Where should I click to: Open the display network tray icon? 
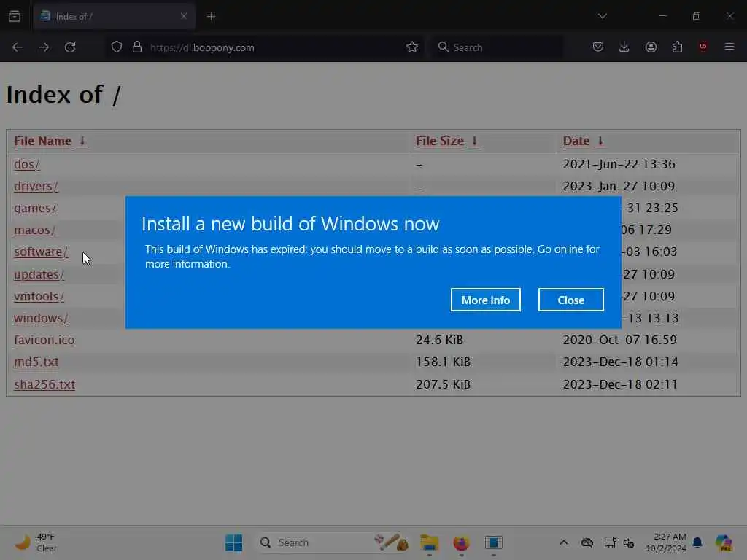tap(611, 542)
